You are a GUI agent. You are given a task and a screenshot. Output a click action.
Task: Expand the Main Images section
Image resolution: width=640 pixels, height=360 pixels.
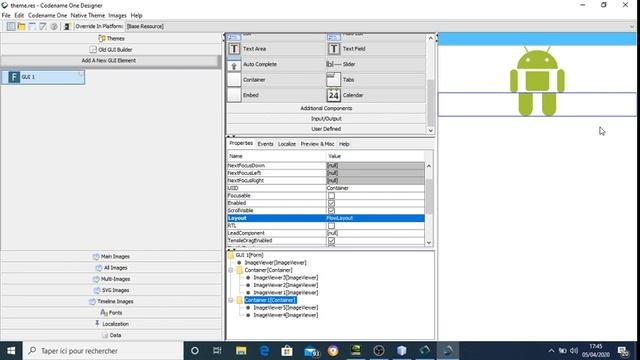[x=111, y=257]
